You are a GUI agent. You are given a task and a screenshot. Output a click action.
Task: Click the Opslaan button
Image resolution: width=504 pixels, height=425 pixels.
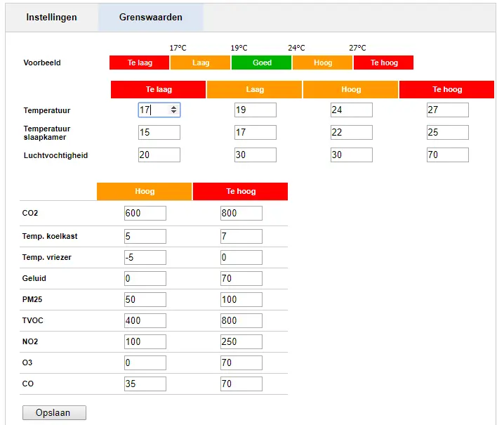[x=54, y=412]
